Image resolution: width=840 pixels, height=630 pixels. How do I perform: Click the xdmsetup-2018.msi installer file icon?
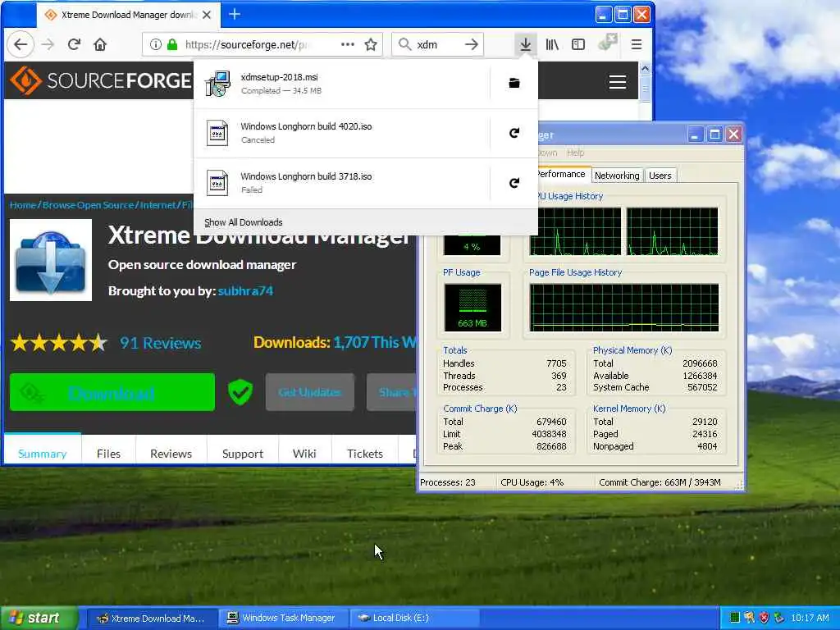tap(217, 84)
